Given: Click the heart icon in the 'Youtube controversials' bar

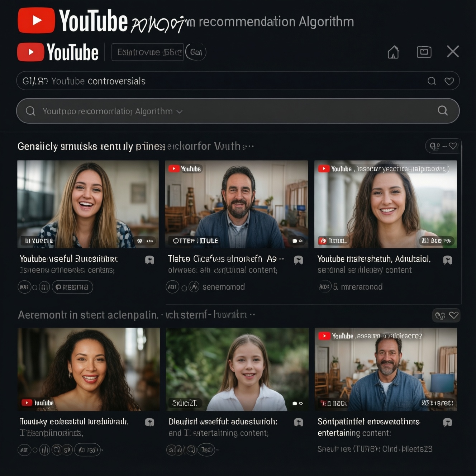Looking at the screenshot, I should point(449,81).
